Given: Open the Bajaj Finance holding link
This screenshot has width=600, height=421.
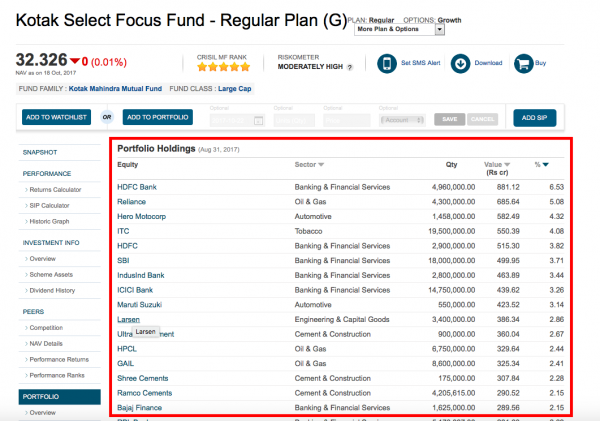Looking at the screenshot, I should [x=139, y=408].
